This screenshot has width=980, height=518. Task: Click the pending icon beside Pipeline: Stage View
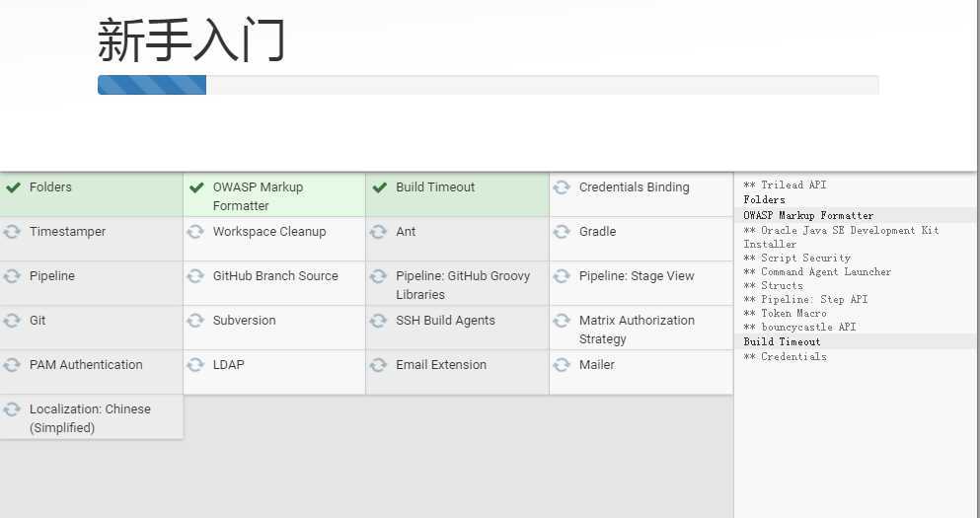(562, 275)
